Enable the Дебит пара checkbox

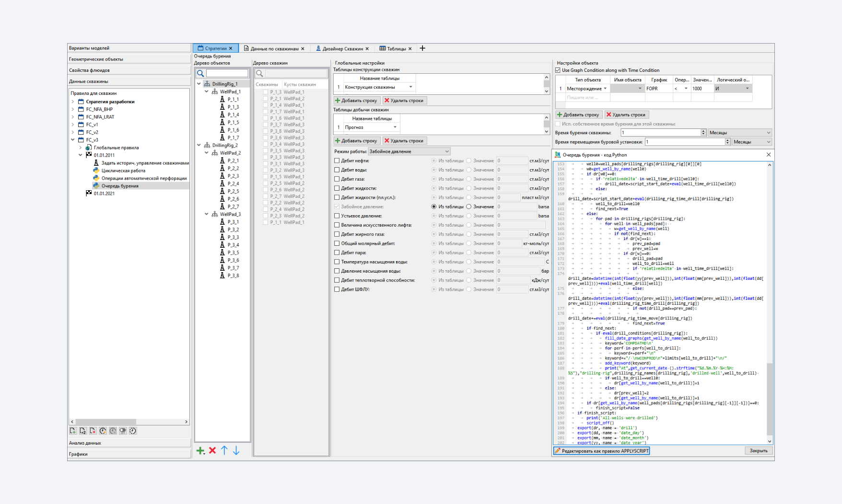point(337,252)
